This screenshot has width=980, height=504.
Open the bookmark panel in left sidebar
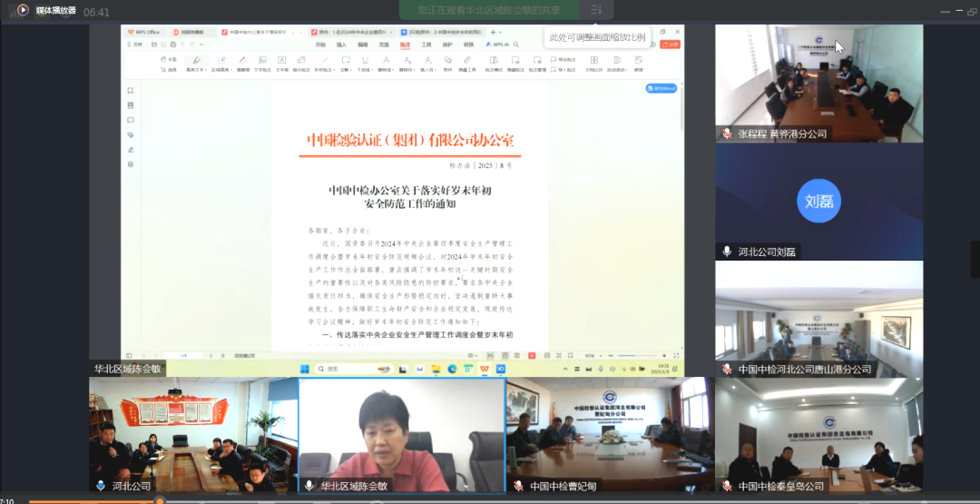click(x=130, y=91)
